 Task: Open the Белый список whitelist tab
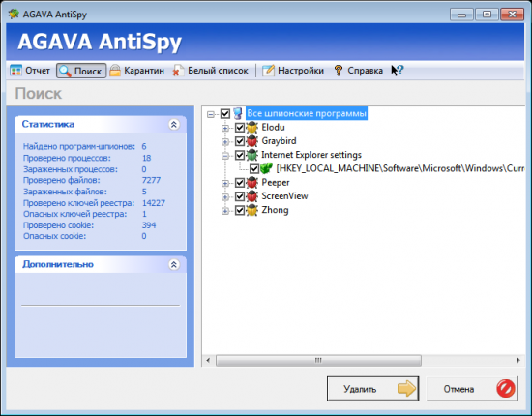coord(210,71)
